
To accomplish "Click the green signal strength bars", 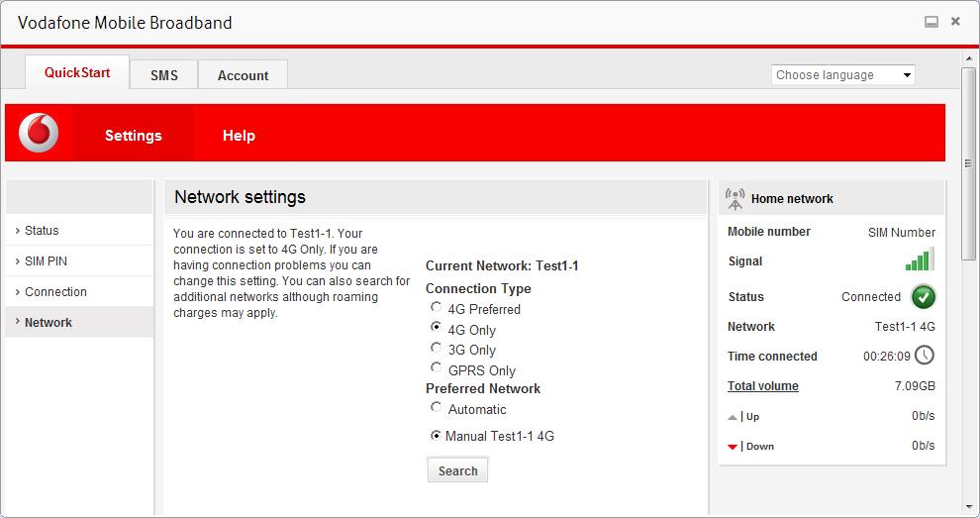I will pyautogui.click(x=920, y=259).
